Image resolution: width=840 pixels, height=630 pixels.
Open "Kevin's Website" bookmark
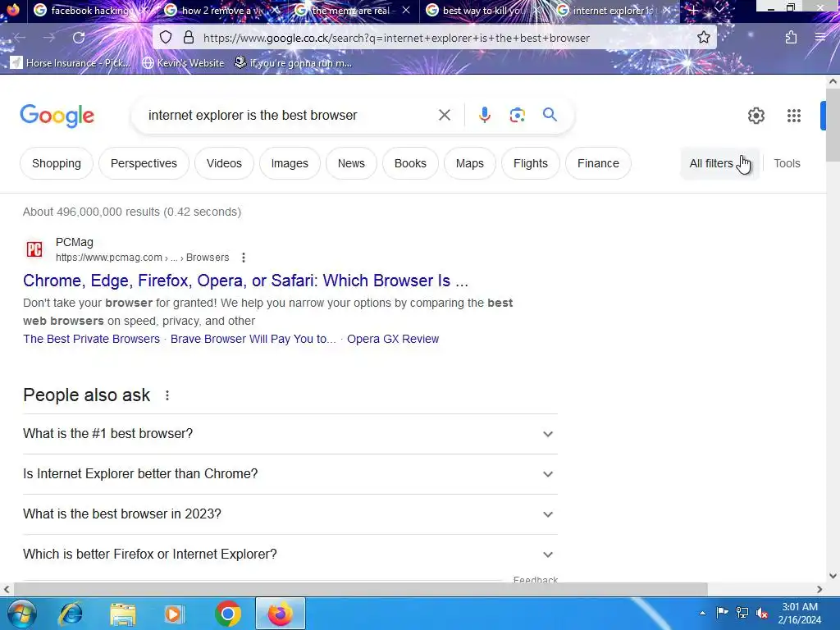[x=183, y=62]
